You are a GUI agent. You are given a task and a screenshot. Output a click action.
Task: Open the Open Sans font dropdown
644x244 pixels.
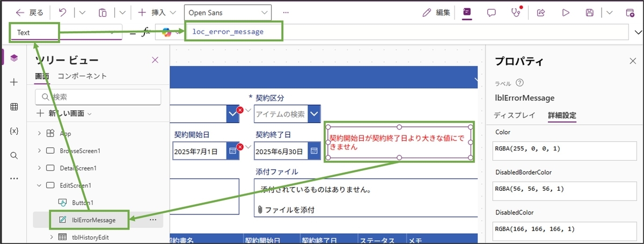228,12
